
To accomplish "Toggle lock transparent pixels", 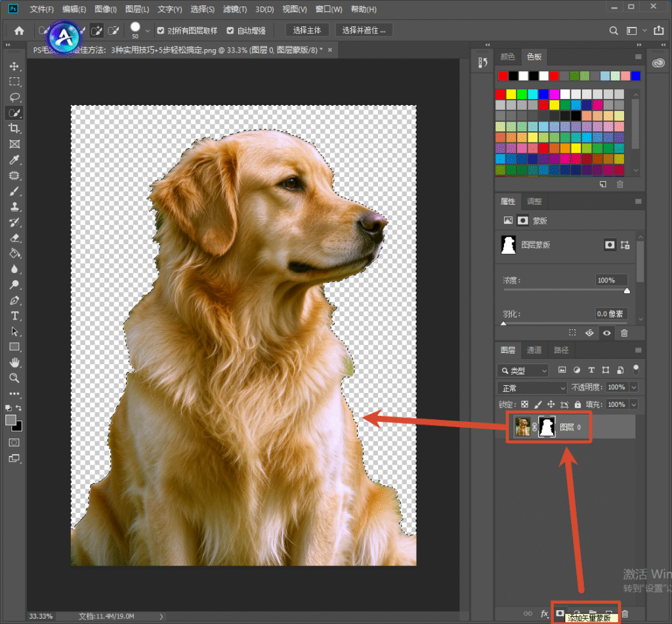I will (x=524, y=404).
